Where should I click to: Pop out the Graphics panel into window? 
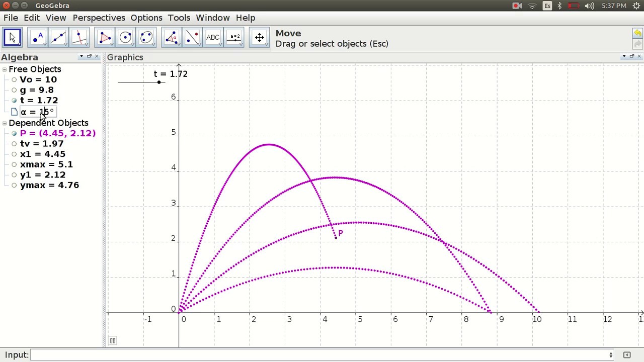tap(631, 56)
